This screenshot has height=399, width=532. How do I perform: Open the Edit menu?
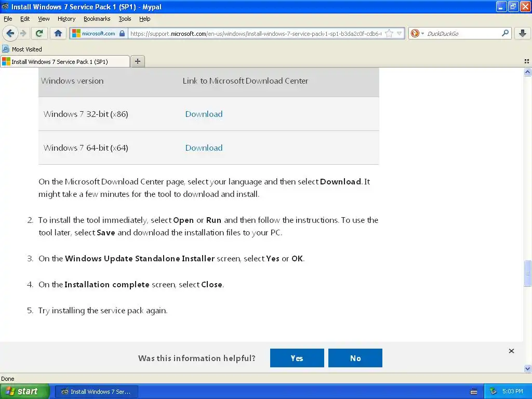click(x=25, y=19)
